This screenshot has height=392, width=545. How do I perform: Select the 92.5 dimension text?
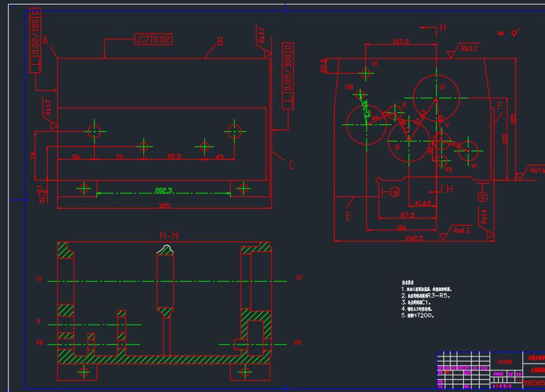174,157
